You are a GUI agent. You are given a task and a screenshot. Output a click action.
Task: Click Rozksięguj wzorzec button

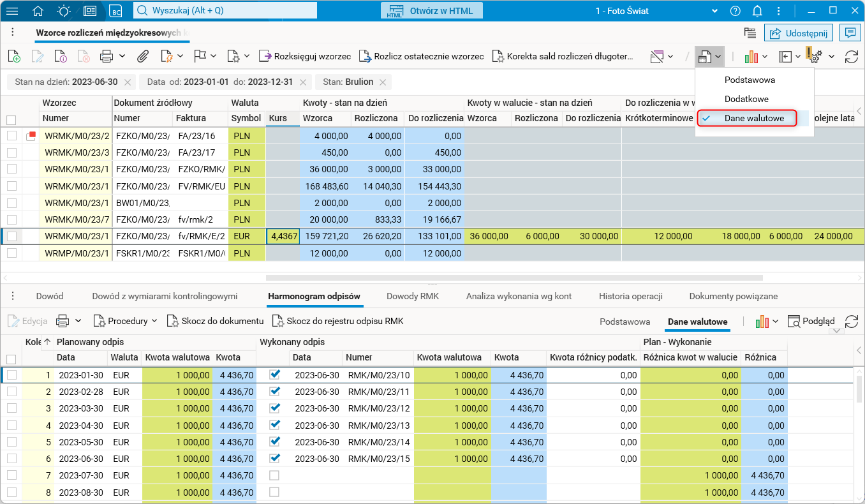tap(305, 56)
